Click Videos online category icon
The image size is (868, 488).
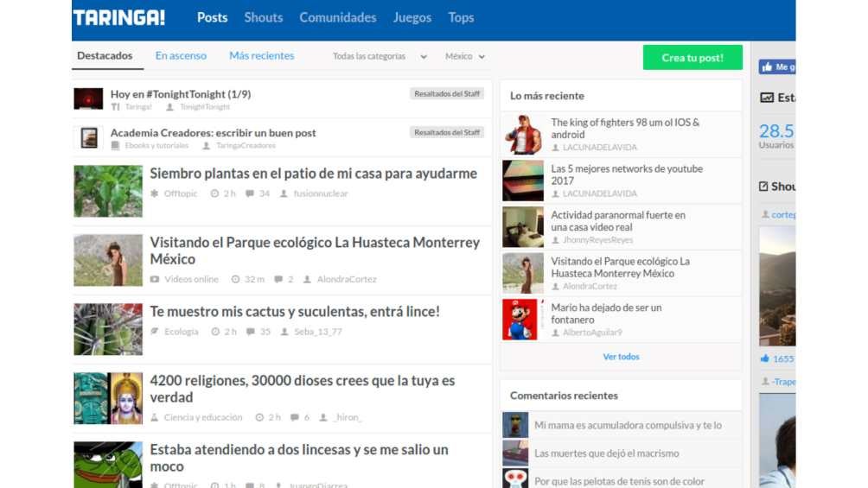point(154,279)
